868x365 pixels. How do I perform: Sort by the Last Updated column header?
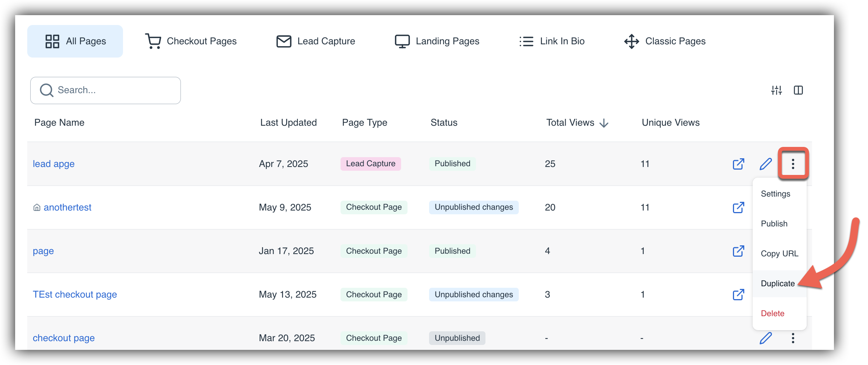click(x=288, y=123)
